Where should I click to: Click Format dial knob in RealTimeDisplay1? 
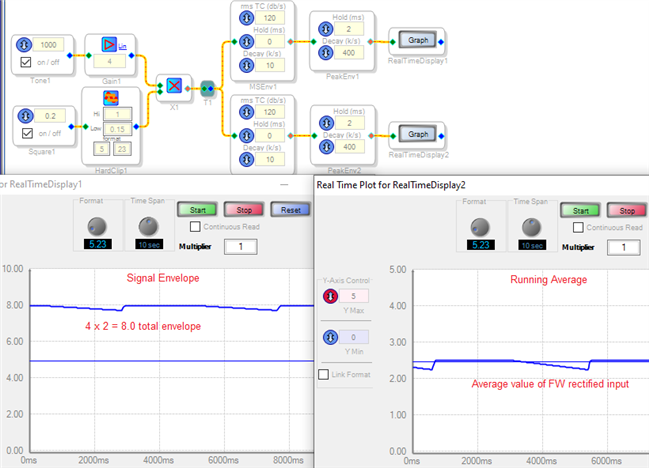(x=97, y=226)
